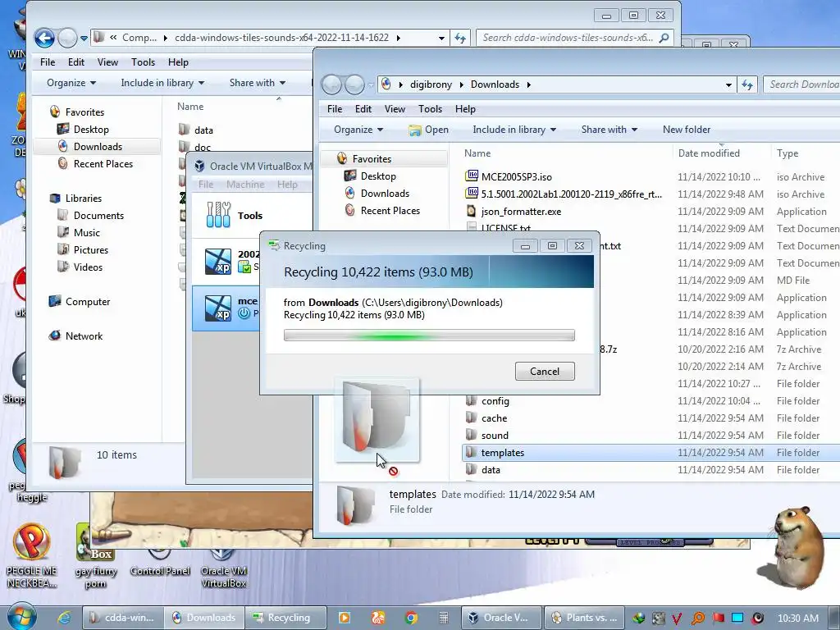Select Computer in cdda window sidebar

[x=87, y=302]
